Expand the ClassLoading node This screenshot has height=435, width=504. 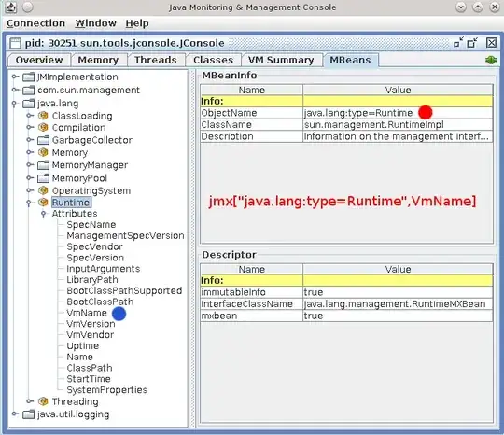(x=30, y=116)
